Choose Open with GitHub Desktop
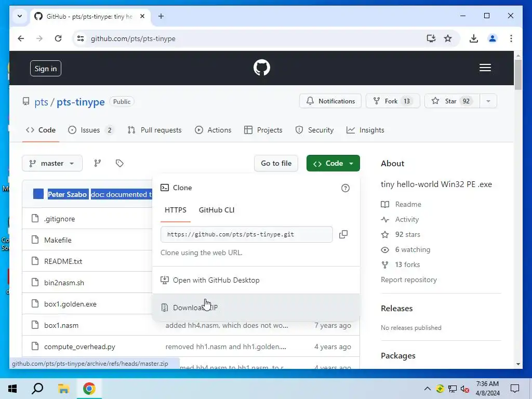The width and height of the screenshot is (532, 399). tap(256, 280)
